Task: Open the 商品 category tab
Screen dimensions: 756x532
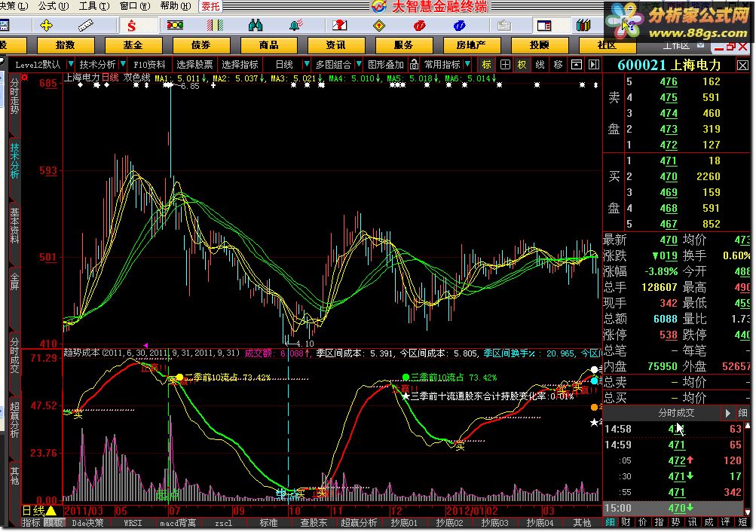Action: tap(268, 45)
